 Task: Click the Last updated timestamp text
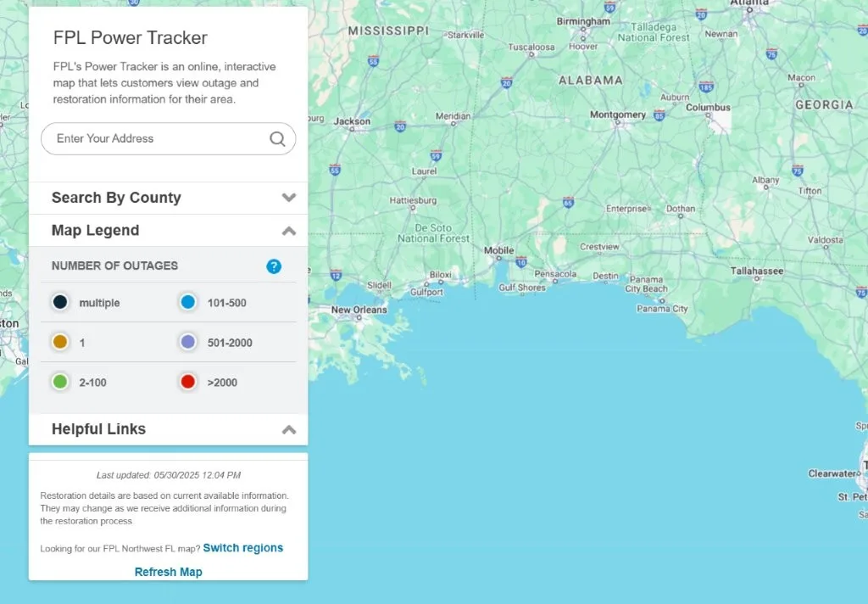coord(169,475)
